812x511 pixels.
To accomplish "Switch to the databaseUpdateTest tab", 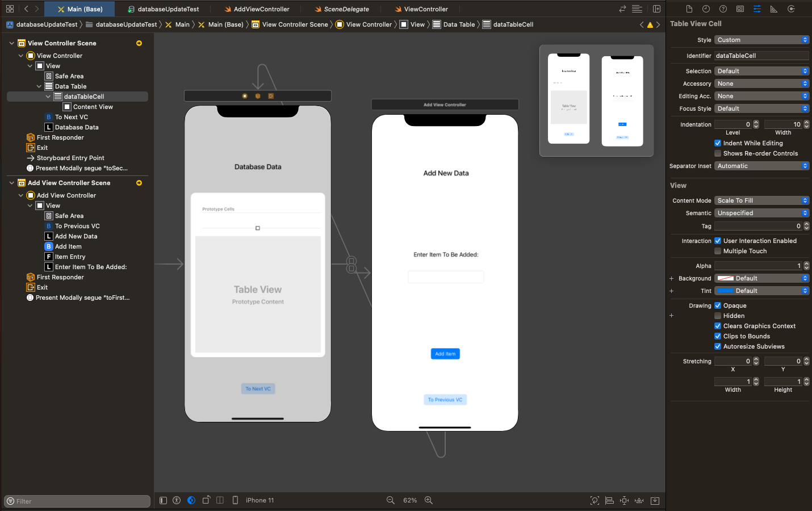I will pyautogui.click(x=164, y=9).
